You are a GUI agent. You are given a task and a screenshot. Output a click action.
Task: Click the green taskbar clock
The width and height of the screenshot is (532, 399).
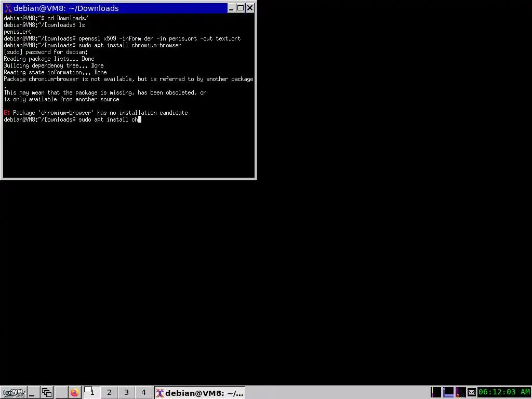(x=504, y=392)
